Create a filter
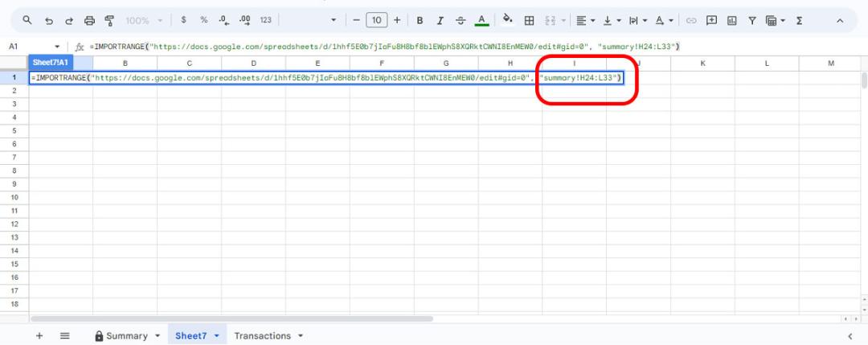Image resolution: width=868 pixels, height=345 pixels. click(x=752, y=20)
